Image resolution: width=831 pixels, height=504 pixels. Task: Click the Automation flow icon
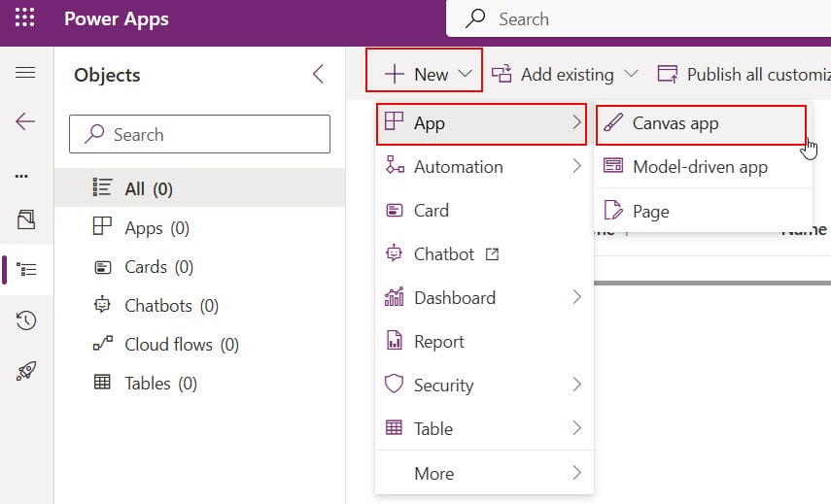tap(395, 165)
